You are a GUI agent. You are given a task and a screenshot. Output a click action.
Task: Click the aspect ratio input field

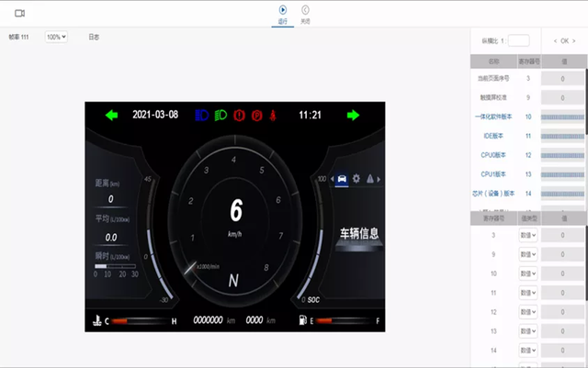(518, 40)
